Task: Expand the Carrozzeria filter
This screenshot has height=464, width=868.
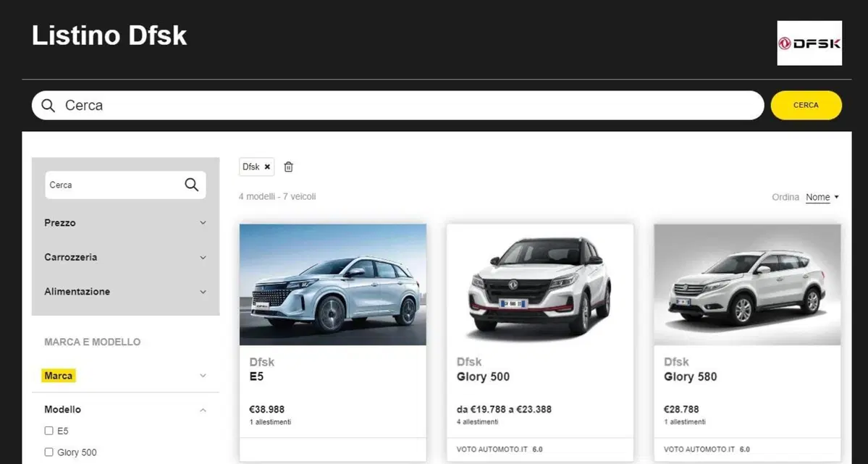Action: tap(125, 257)
